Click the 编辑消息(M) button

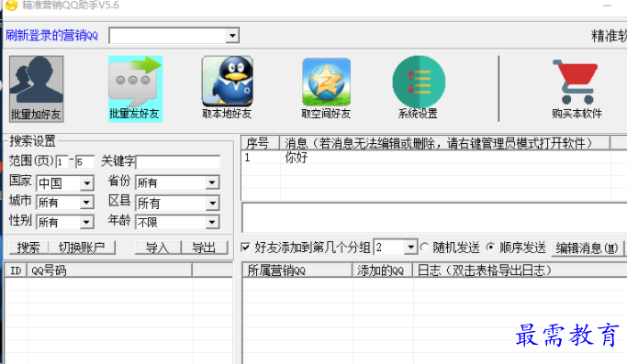coord(587,248)
